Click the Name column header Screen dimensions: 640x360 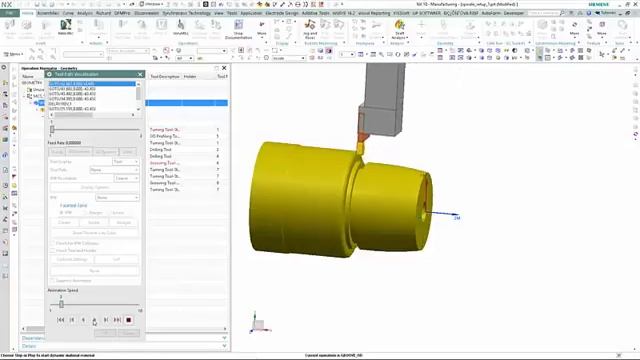click(x=28, y=76)
